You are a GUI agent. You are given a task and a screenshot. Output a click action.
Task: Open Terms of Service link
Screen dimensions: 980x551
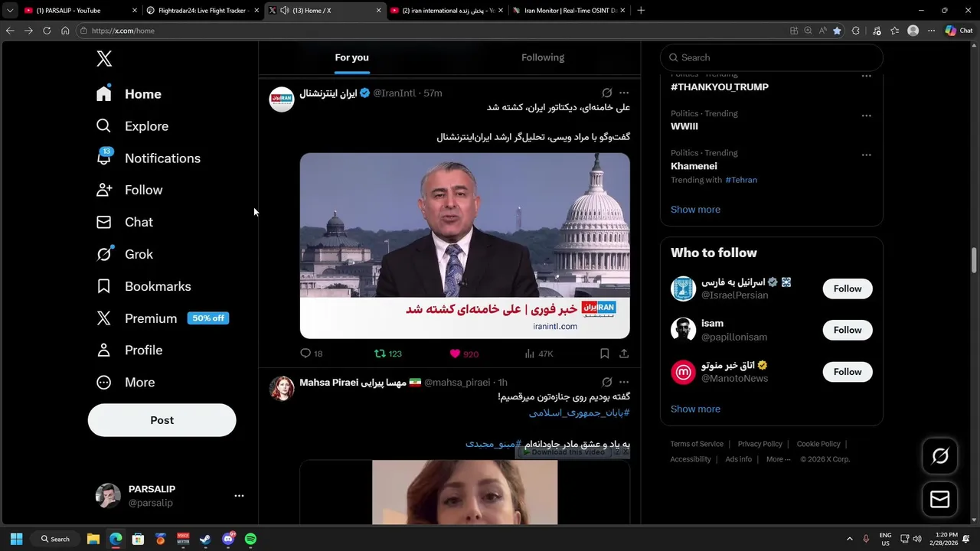[x=697, y=444]
